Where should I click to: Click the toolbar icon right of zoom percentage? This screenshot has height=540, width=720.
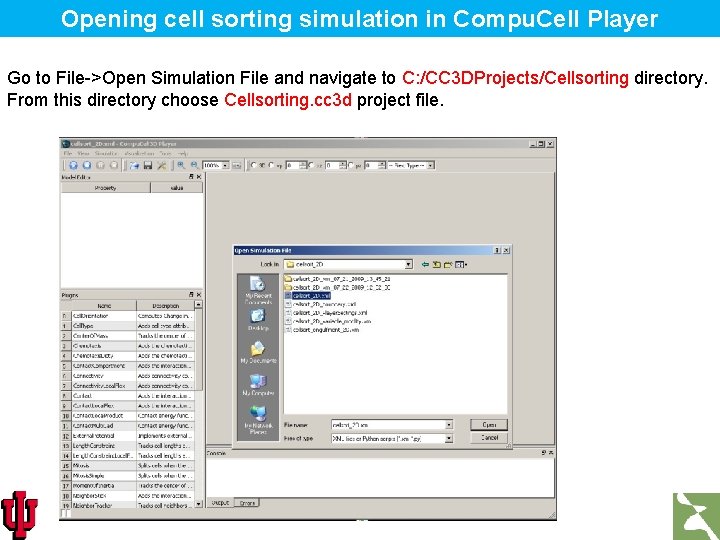click(236, 165)
